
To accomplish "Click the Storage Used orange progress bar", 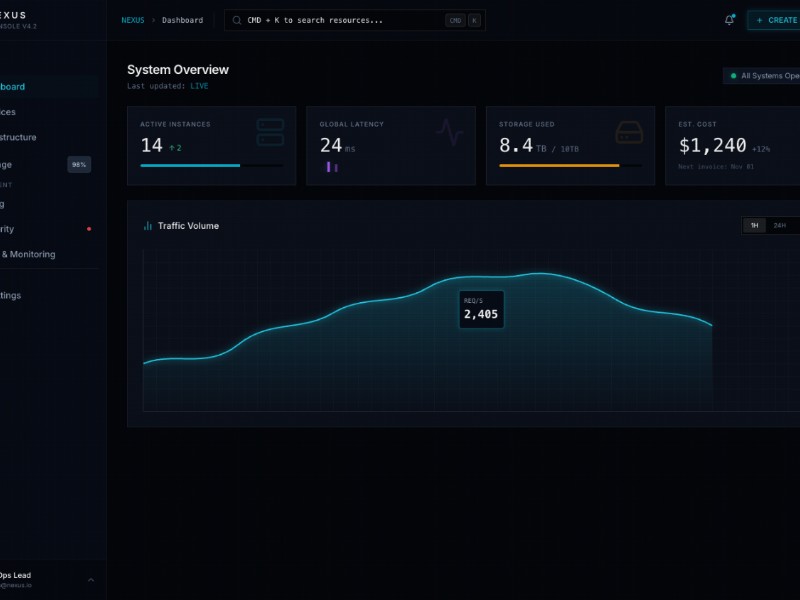I will (559, 165).
